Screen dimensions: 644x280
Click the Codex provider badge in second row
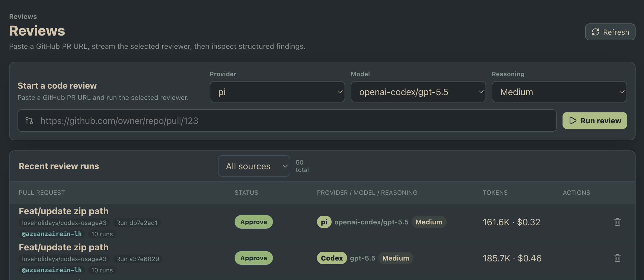click(x=332, y=258)
